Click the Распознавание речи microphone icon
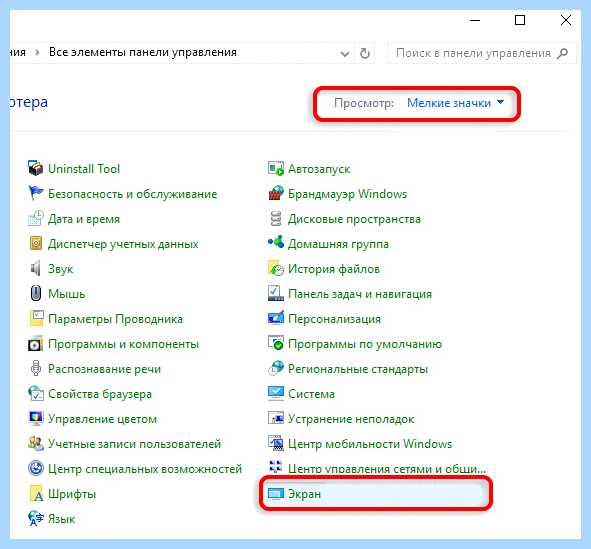This screenshot has width=591, height=549. tap(36, 369)
